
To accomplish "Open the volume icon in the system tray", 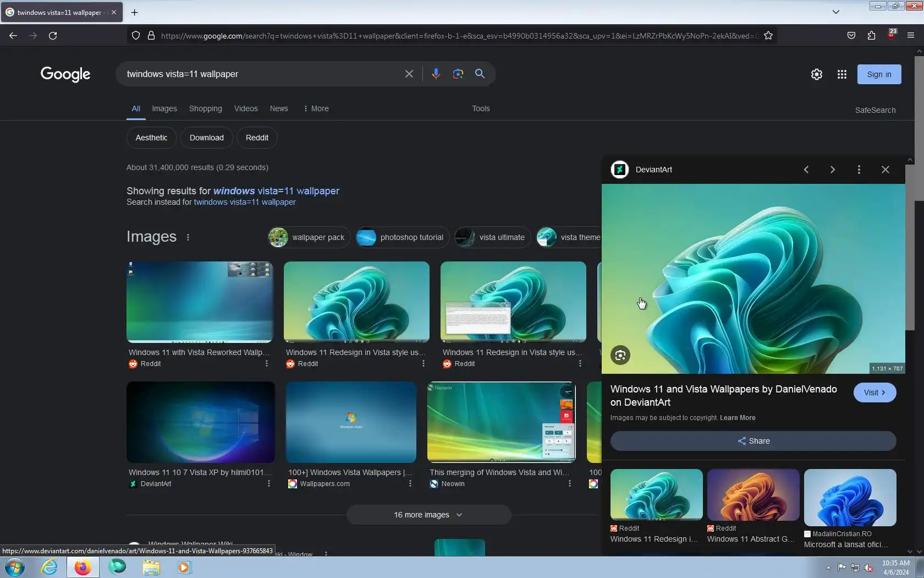I will (868, 568).
